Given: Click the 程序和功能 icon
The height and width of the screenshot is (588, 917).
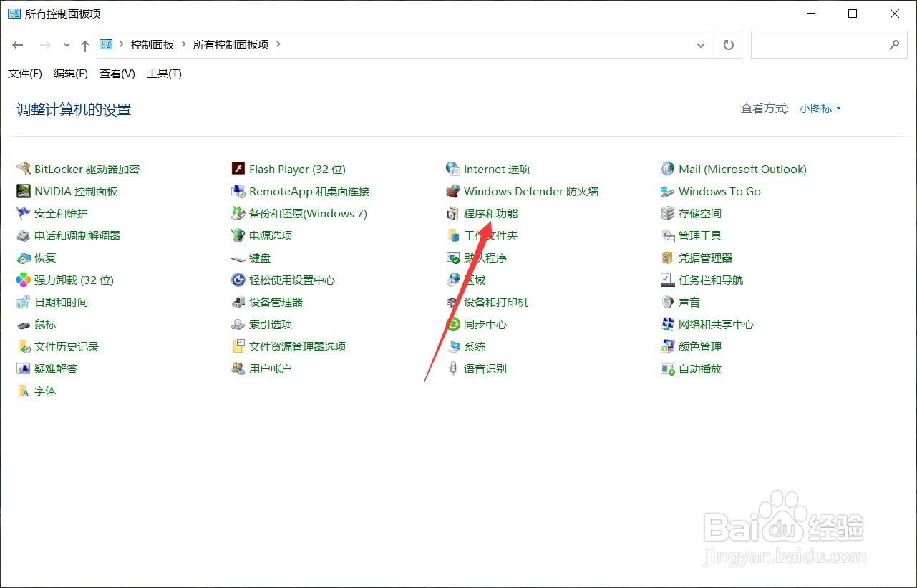Looking at the screenshot, I should pyautogui.click(x=453, y=213).
